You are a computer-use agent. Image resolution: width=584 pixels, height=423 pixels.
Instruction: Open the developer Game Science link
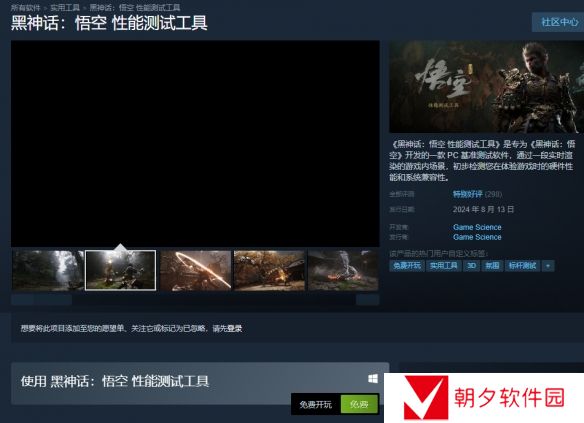pyautogui.click(x=477, y=227)
